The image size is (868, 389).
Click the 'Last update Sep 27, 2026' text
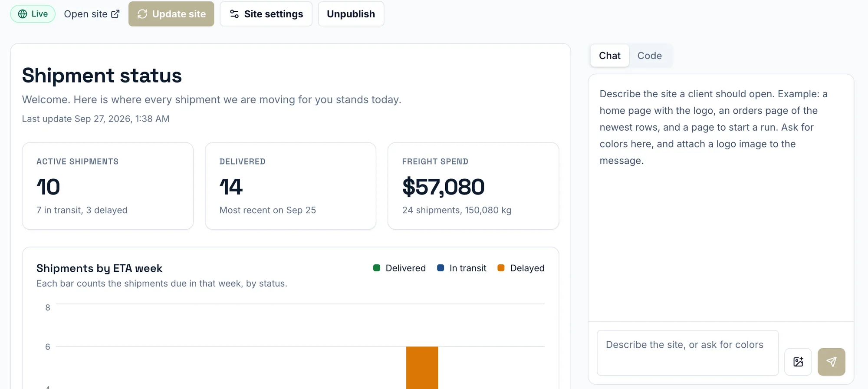(x=95, y=119)
